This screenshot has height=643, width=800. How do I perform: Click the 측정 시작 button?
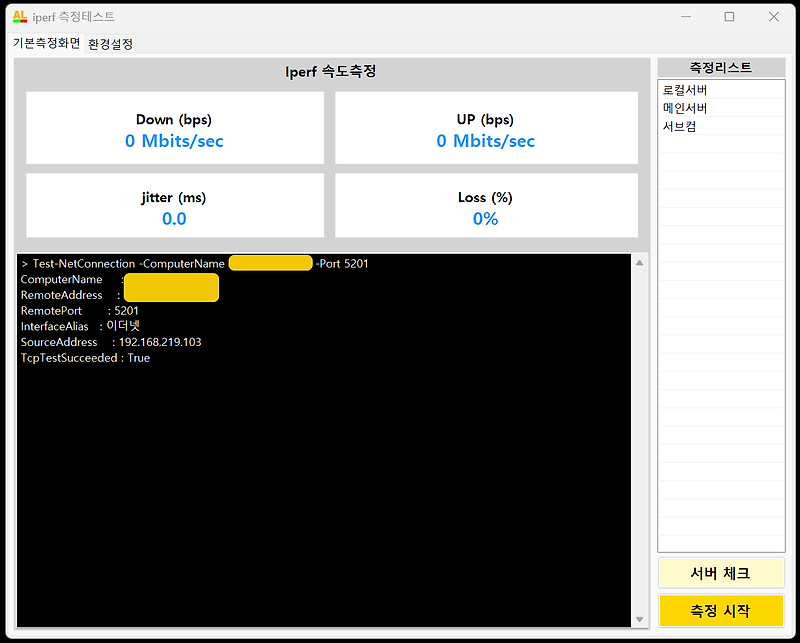tap(720, 610)
